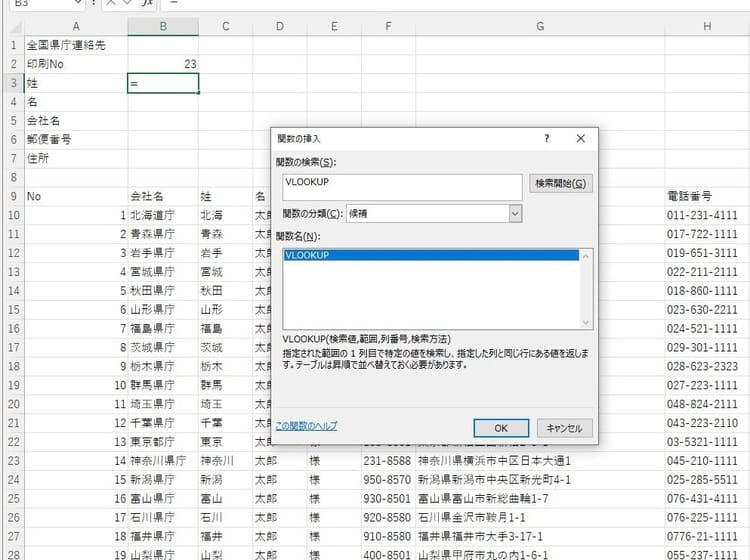Click the 郵便番号 label cell
The width and height of the screenshot is (750, 560).
coord(76,140)
